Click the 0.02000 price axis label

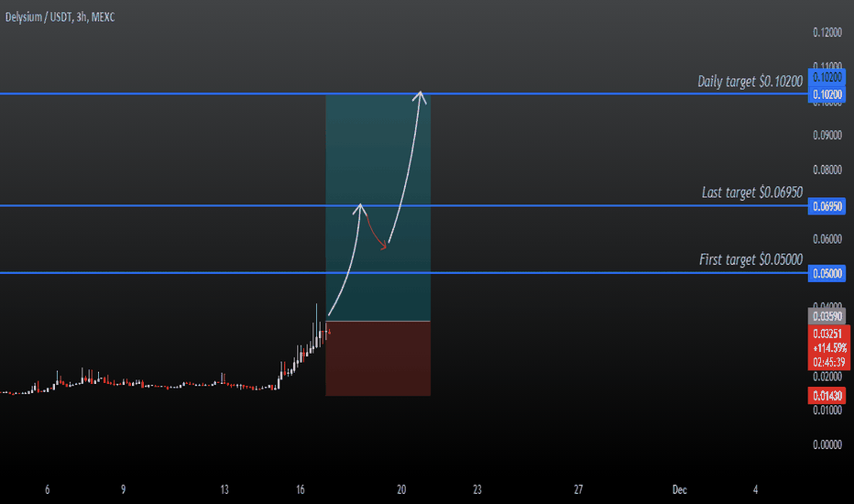pos(827,377)
